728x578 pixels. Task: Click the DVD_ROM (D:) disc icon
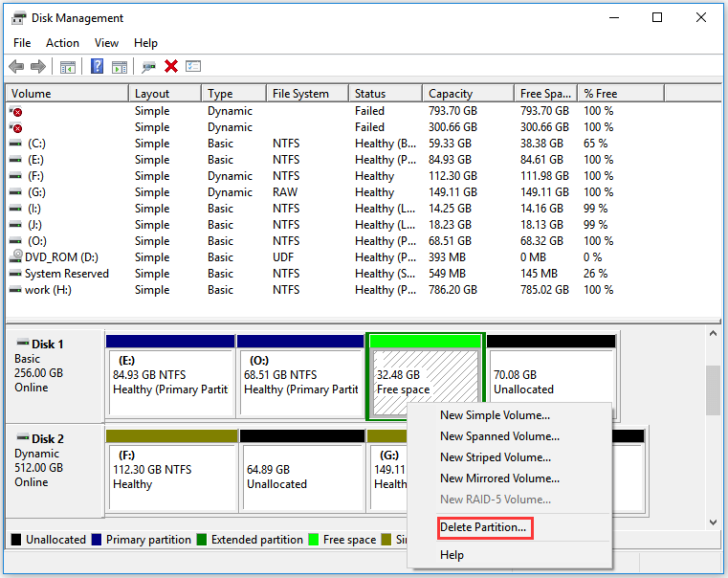(17, 256)
